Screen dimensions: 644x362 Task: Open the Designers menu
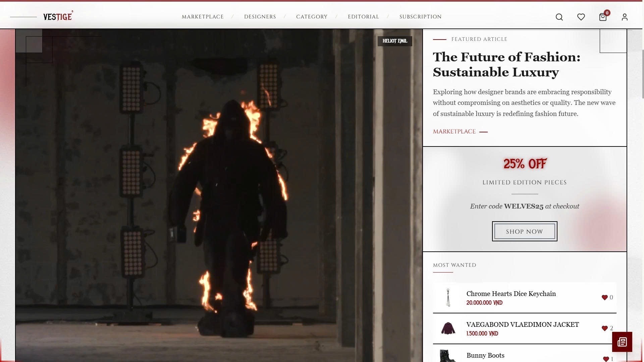coord(260,17)
